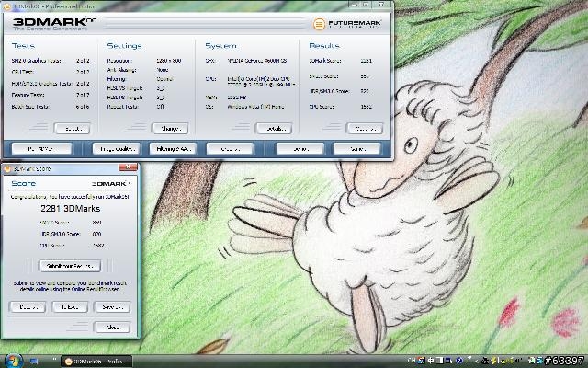Click the Close button in Score dialog
The width and height of the screenshot is (588, 368).
(x=112, y=328)
